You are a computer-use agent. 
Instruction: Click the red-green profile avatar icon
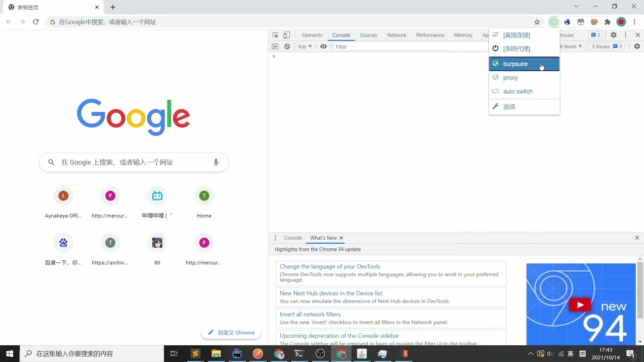click(x=621, y=22)
